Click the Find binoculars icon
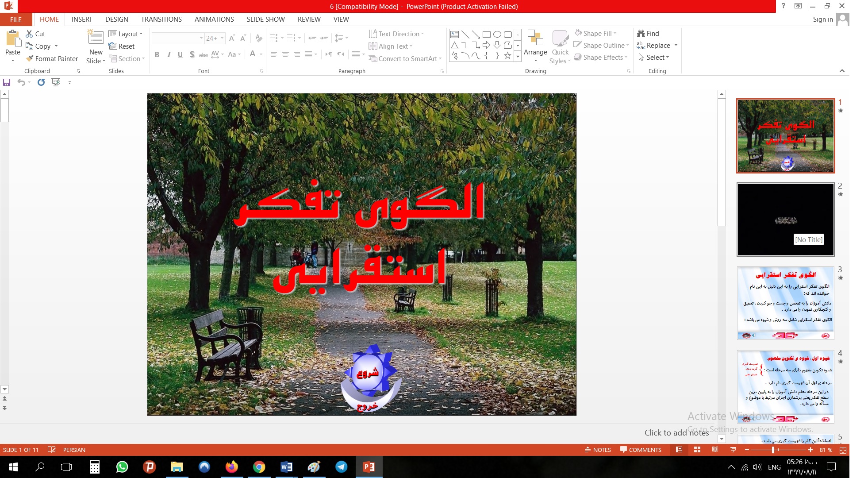The height and width of the screenshot is (478, 868). [641, 33]
